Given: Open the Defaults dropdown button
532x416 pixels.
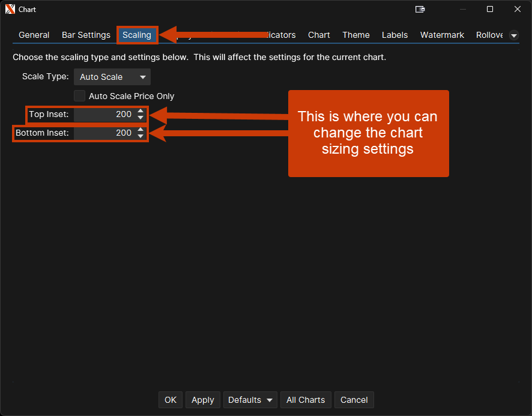Looking at the screenshot, I should tap(250, 400).
